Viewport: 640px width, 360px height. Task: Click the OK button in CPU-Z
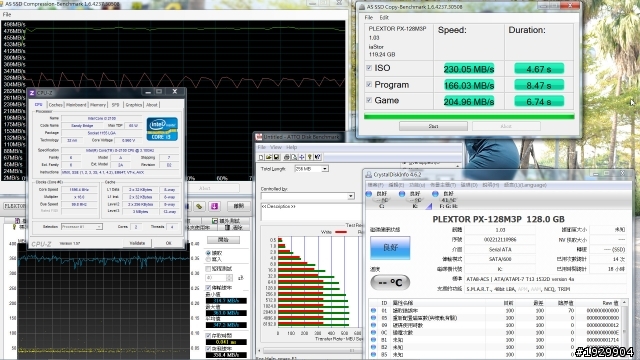coord(169,243)
